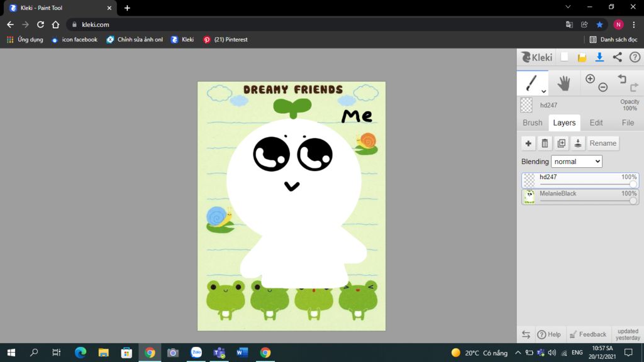Rename the selected layer
Image resolution: width=644 pixels, height=362 pixels.
pos(603,143)
